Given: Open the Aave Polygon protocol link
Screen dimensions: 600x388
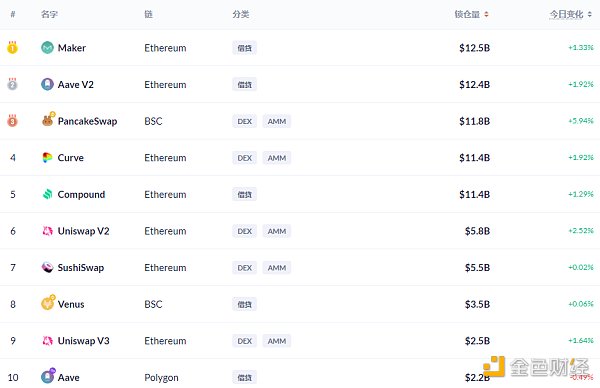Looking at the screenshot, I should (x=68, y=378).
